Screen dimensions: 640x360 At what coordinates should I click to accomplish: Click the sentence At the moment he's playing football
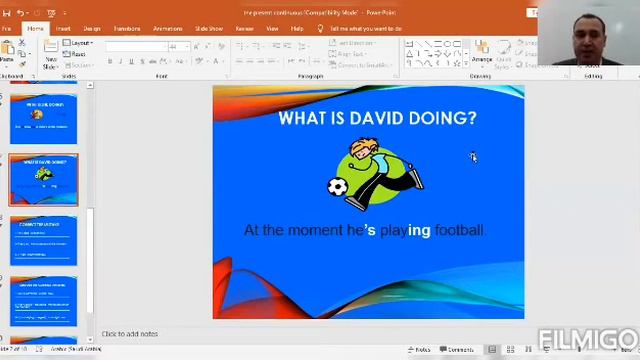(364, 230)
